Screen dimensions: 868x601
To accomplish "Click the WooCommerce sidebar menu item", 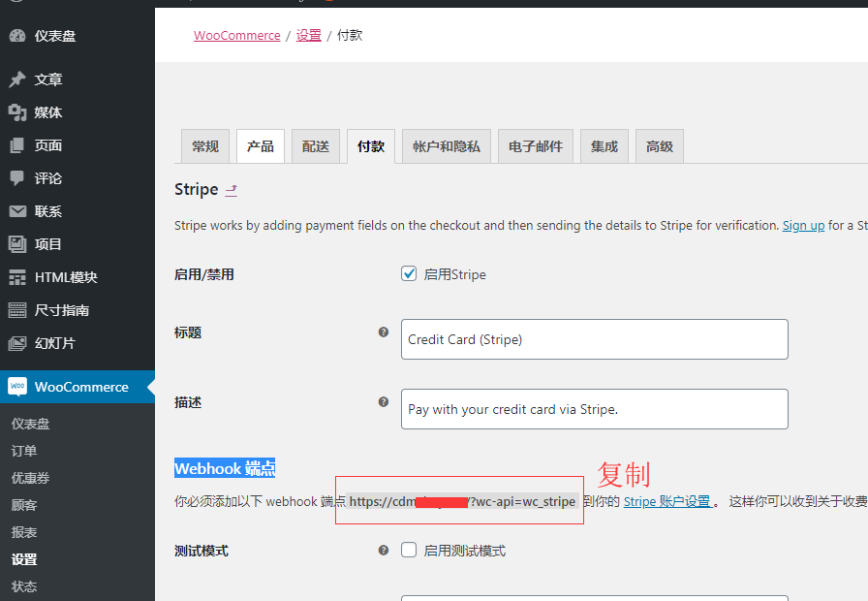I will [77, 387].
